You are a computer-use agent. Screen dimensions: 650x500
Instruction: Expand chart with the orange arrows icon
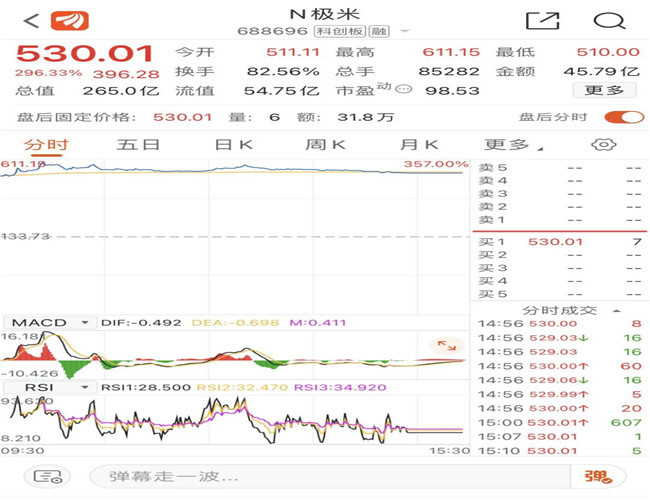click(x=446, y=345)
